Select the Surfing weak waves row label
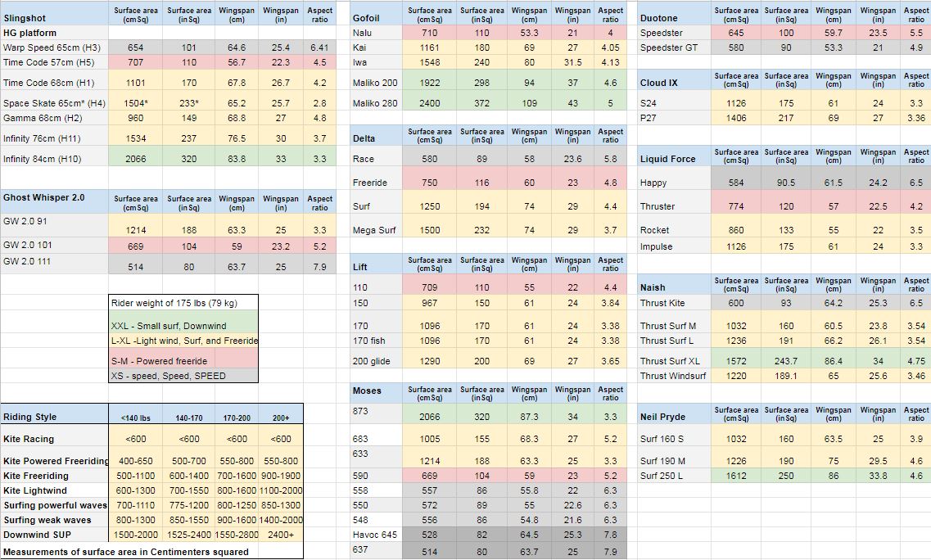Screen dimensions: 931x560 pos(55,520)
